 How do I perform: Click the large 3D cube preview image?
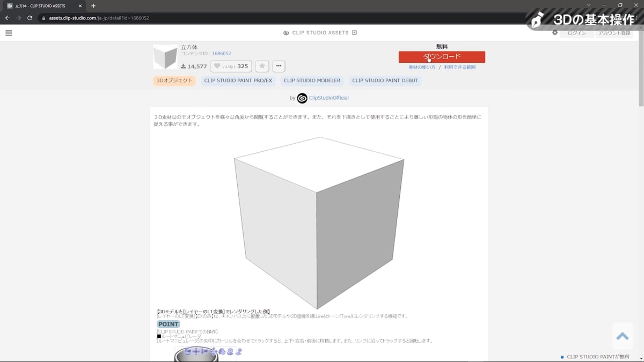319,223
